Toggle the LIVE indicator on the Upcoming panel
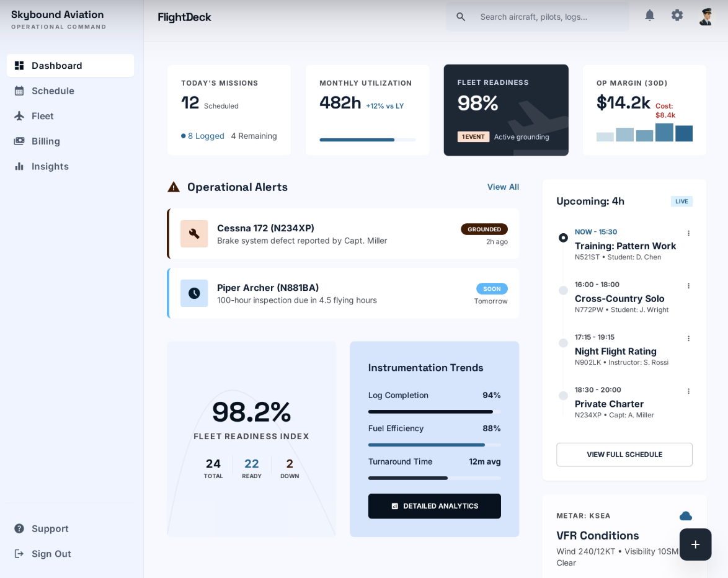This screenshot has height=578, width=728. (681, 201)
